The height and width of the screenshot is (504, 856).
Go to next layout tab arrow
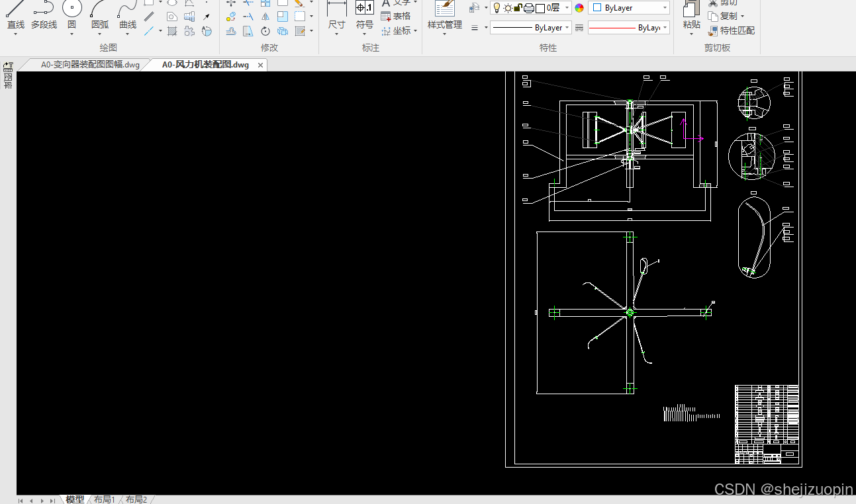pyautogui.click(x=42, y=501)
